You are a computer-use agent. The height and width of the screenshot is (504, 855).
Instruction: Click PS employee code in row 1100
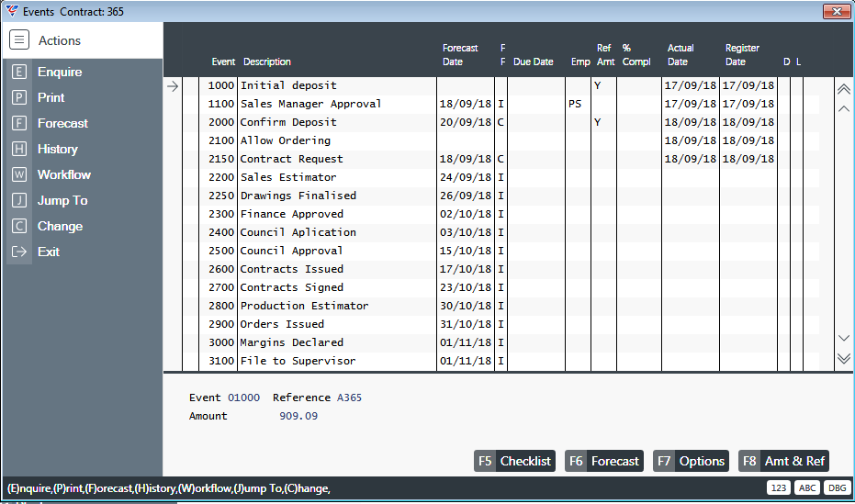575,104
